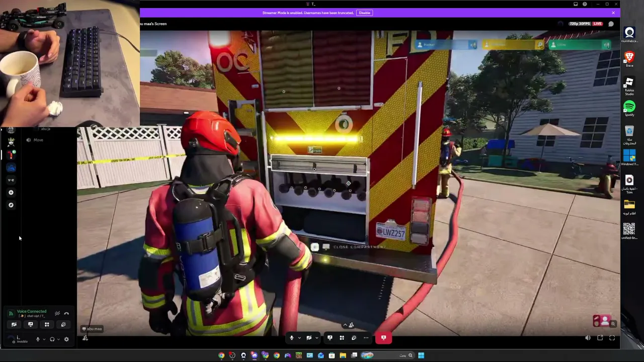Expand output device options in user panel
Image resolution: width=644 pixels, height=362 pixels.
(58, 339)
